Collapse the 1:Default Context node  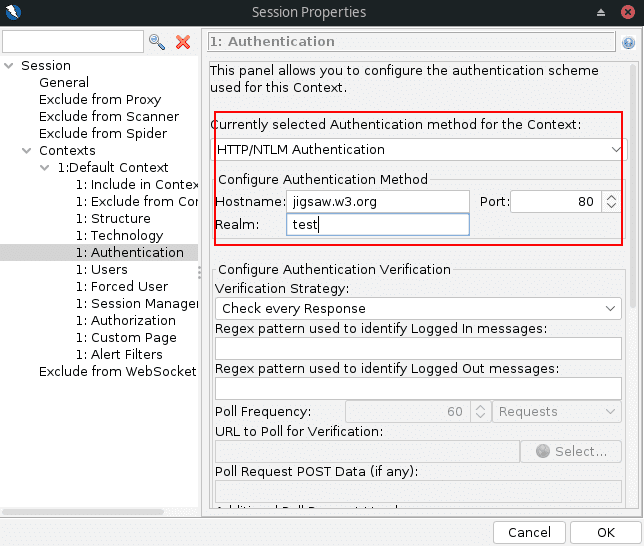tap(45, 167)
